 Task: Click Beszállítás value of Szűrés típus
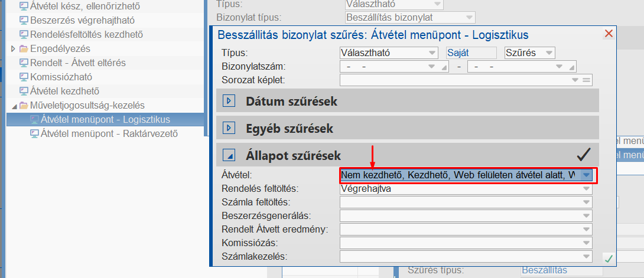click(x=545, y=270)
